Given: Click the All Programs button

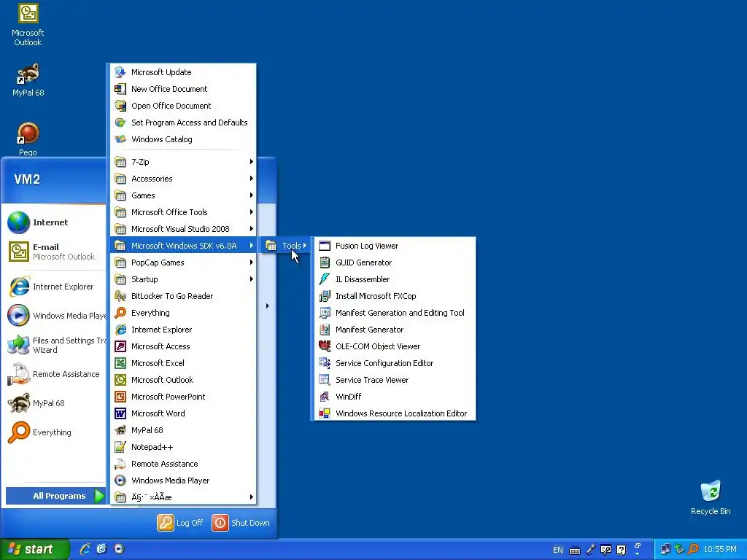Looking at the screenshot, I should (x=55, y=496).
